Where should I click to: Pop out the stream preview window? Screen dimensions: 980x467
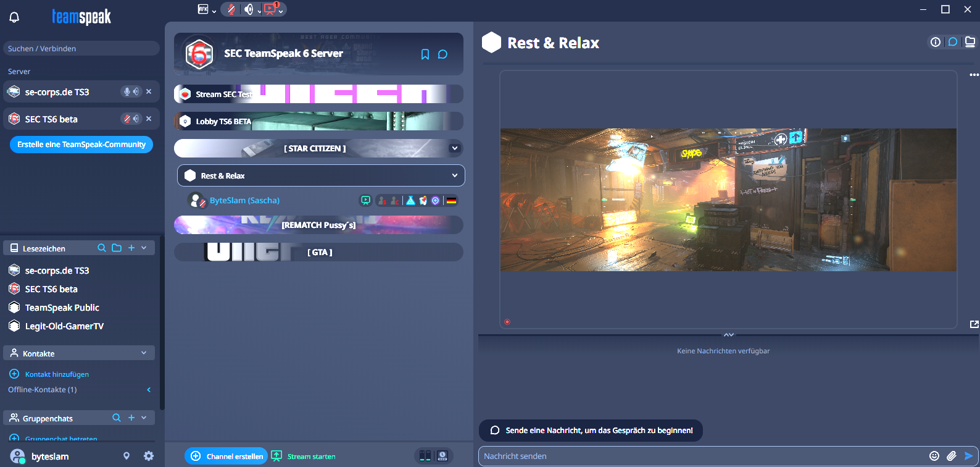coord(974,324)
